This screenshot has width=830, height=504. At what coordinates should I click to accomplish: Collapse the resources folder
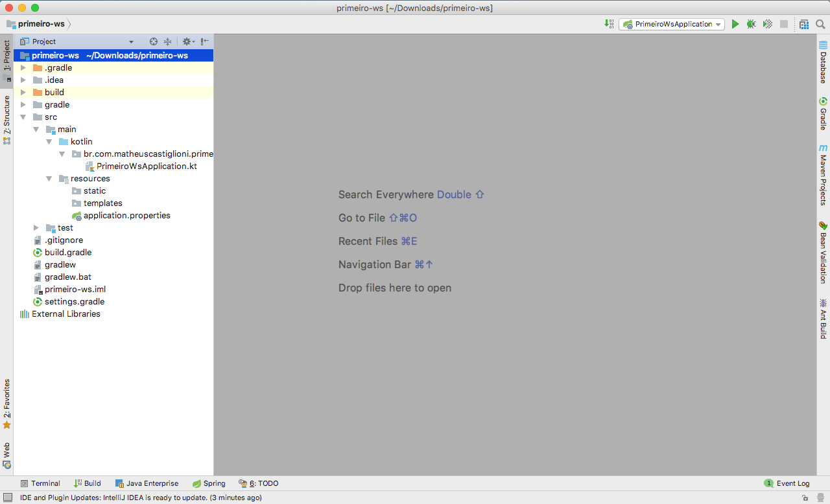49,179
